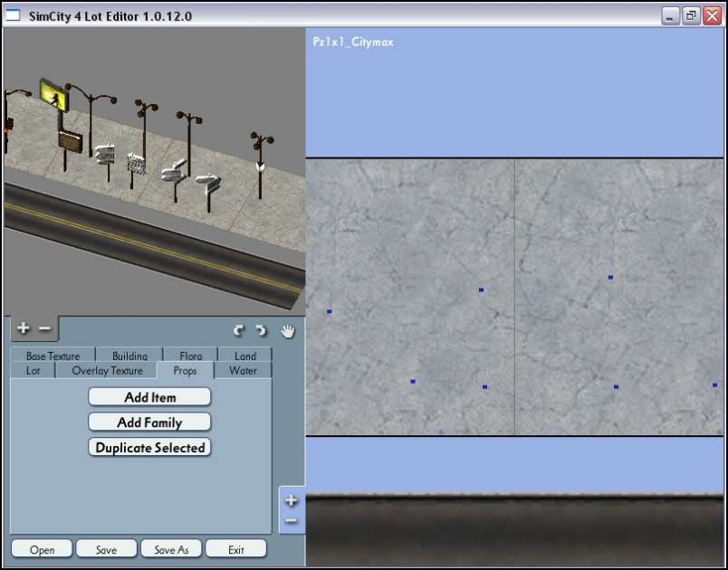Select the Pz1x1_Citymax lot name label

[353, 43]
